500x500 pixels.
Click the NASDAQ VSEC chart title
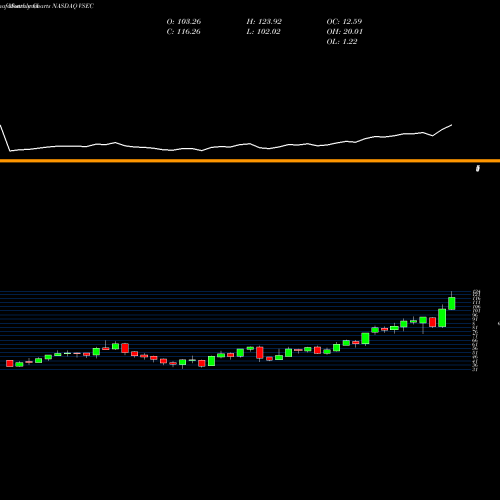tap(47, 6)
